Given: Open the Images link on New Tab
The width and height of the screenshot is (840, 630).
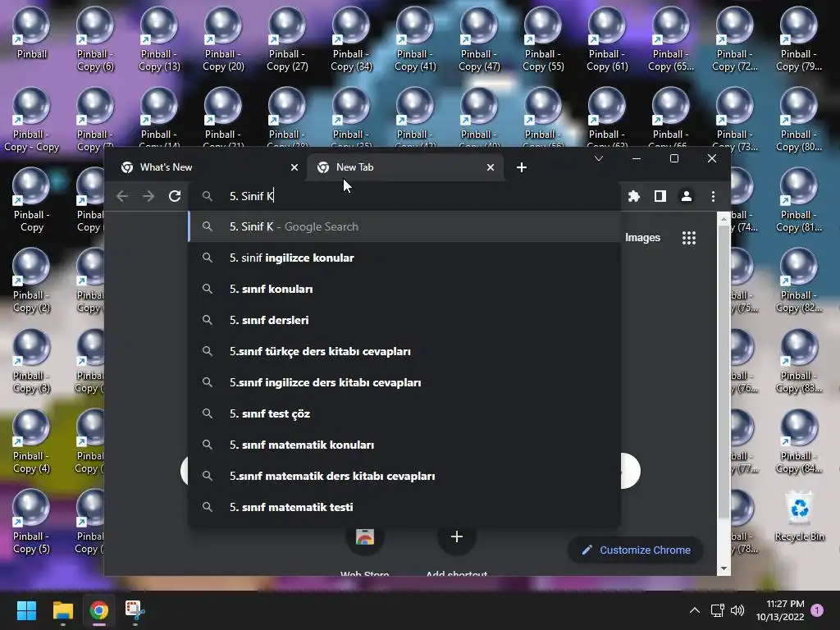Looking at the screenshot, I should (642, 238).
